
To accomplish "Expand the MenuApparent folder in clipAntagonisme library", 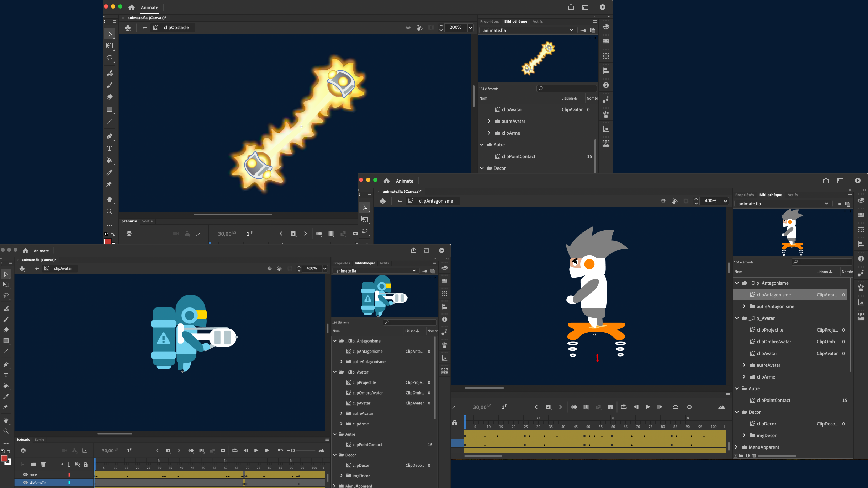I will click(737, 447).
